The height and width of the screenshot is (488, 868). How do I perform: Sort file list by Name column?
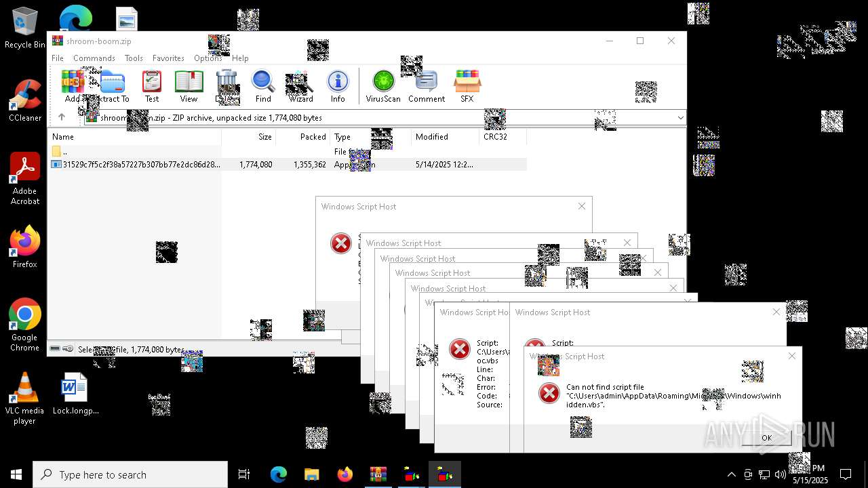[x=136, y=137]
